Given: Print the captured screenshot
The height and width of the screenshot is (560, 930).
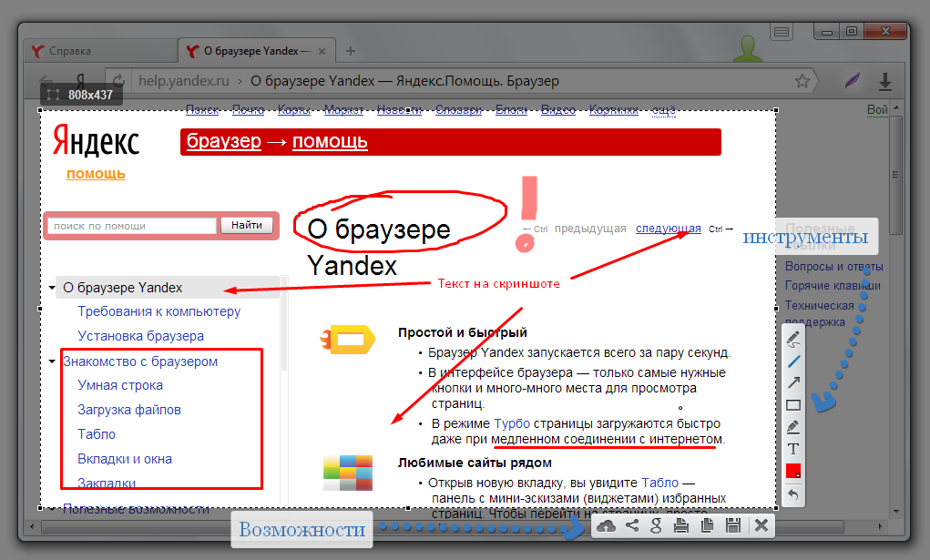Looking at the screenshot, I should pos(681,525).
